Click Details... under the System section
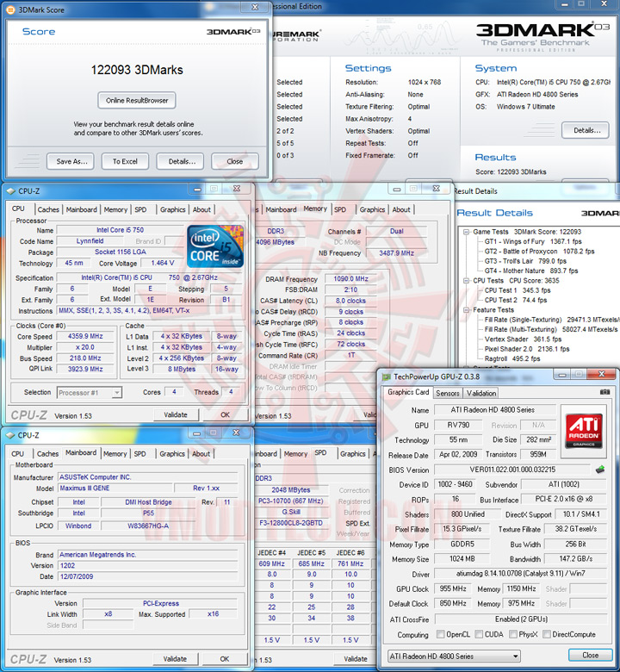620x672 pixels. coord(586,130)
